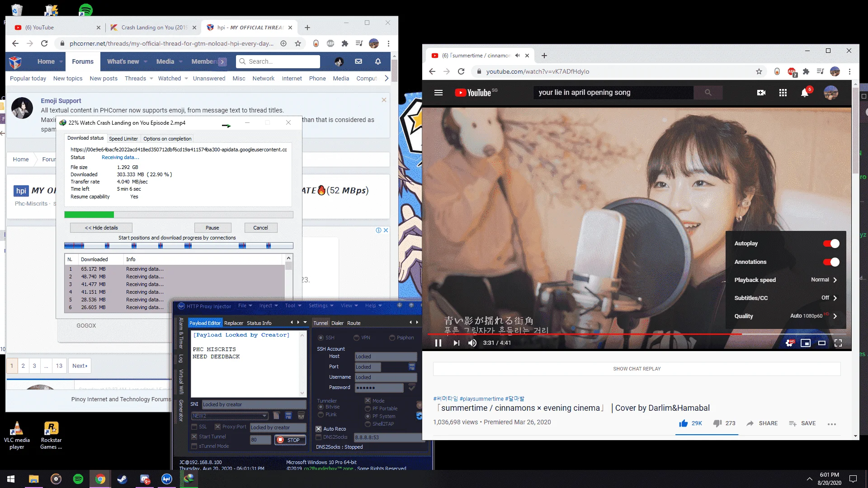Open the Inject menu in HTTP Proxy Injector
Viewport: 868px width, 488px height.
tap(269, 306)
